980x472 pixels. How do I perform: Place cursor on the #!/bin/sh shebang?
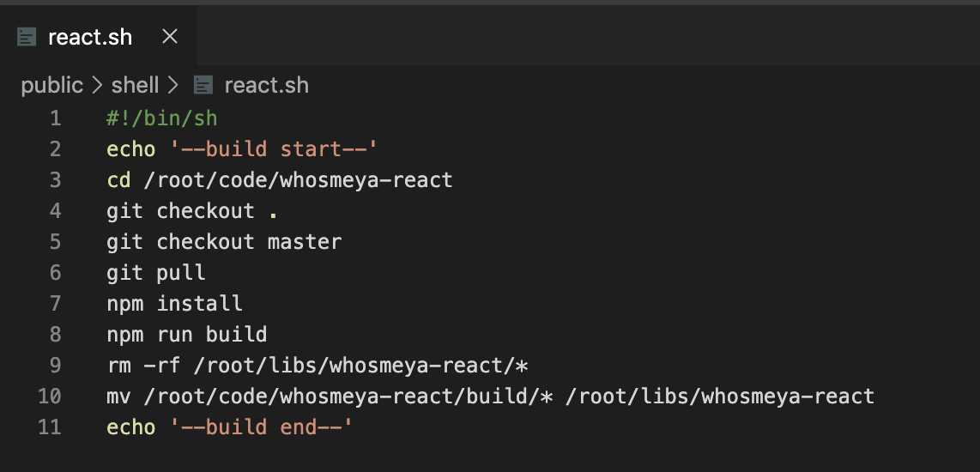click(162, 118)
